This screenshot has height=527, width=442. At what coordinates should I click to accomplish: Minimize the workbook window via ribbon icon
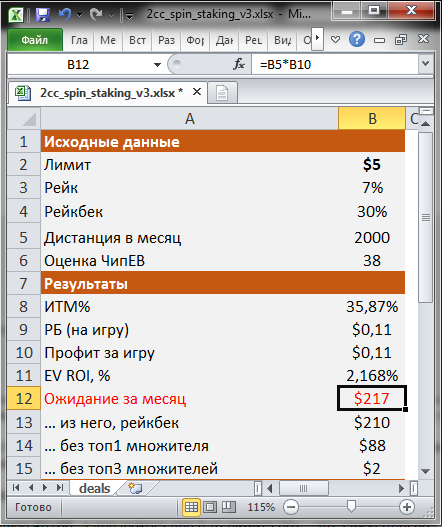click(379, 40)
